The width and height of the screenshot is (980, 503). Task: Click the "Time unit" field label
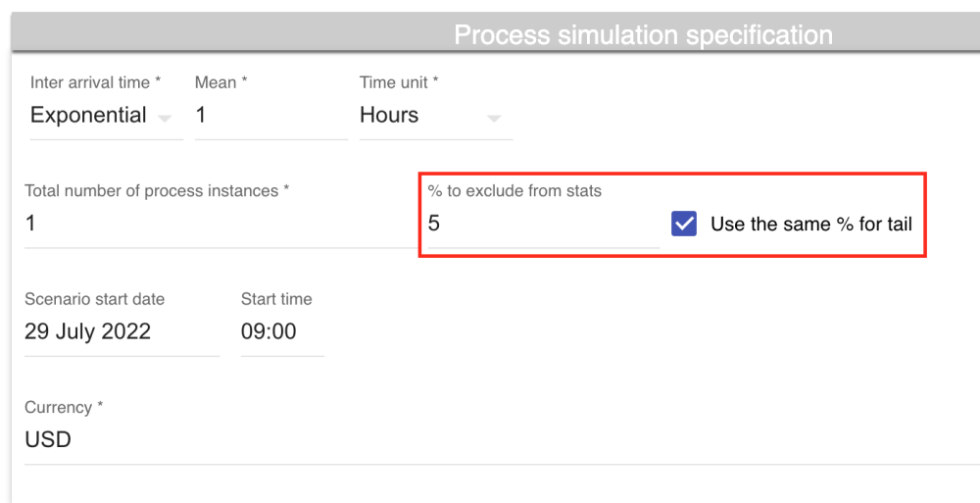(399, 83)
